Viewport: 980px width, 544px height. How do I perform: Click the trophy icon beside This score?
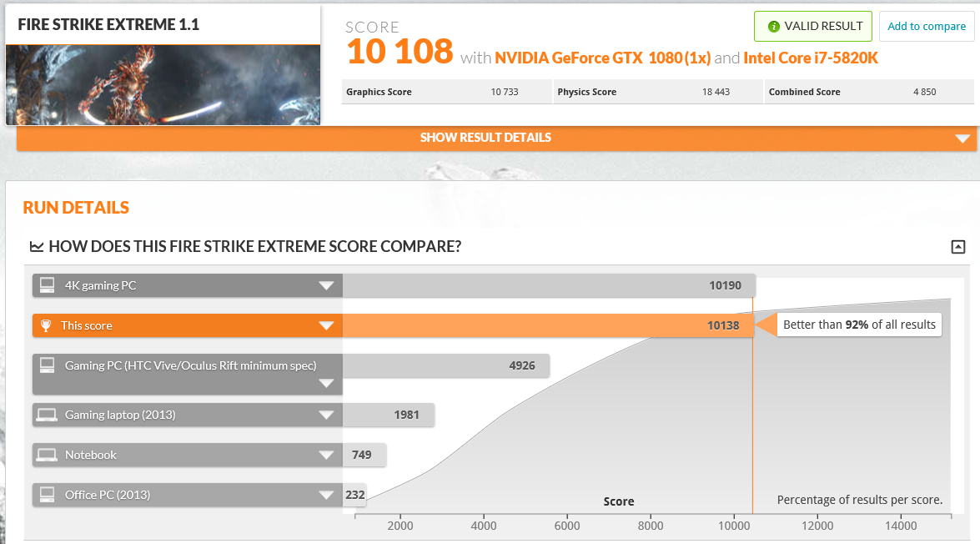click(x=46, y=325)
